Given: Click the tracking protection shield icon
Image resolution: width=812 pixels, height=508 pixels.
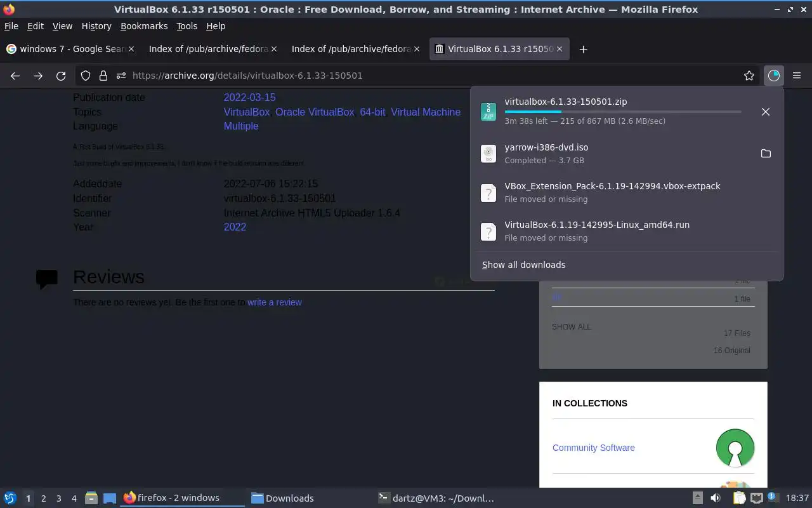Looking at the screenshot, I should pyautogui.click(x=86, y=76).
